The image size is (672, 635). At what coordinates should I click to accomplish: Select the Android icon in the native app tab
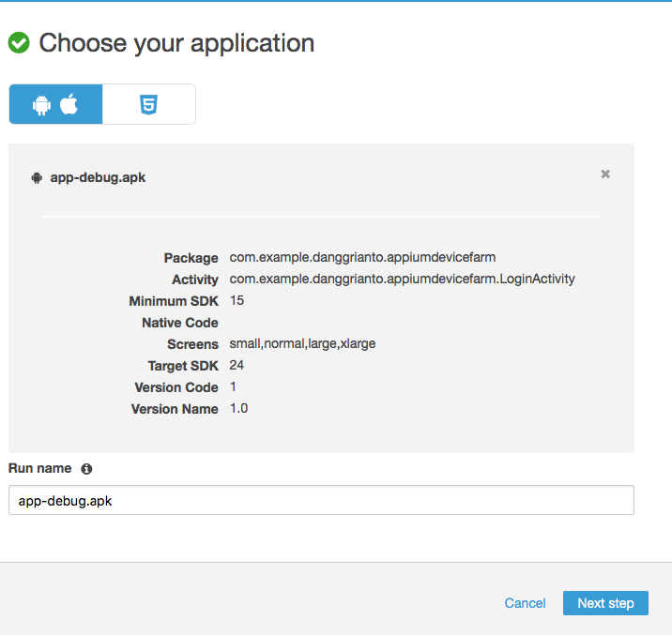click(41, 104)
